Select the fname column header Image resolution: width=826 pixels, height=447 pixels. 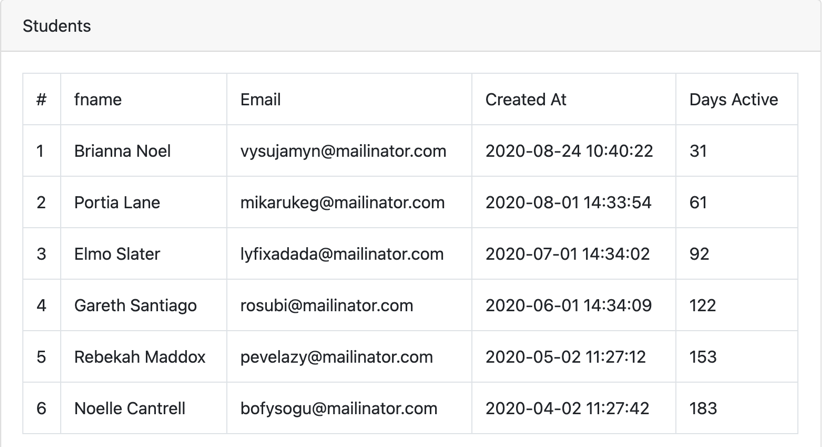144,100
